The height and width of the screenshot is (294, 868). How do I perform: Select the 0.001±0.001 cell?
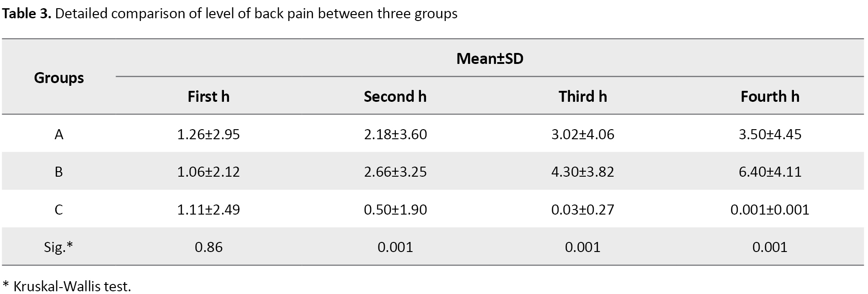click(x=770, y=210)
